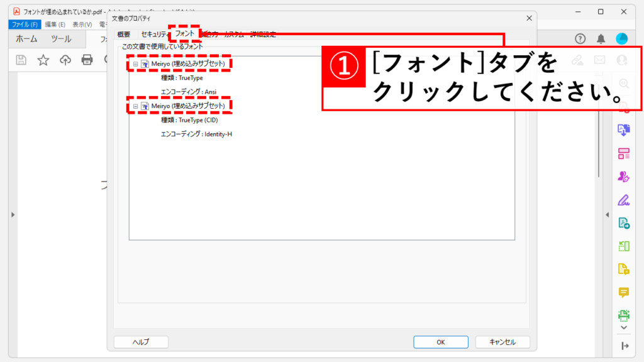This screenshot has width=644, height=362.
Task: Switch to the ツール tab
Action: (61, 39)
